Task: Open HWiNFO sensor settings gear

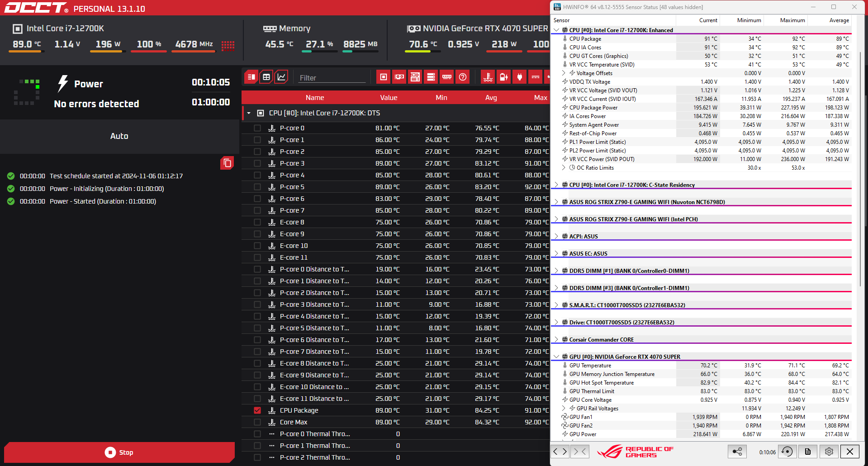Action: 829,451
